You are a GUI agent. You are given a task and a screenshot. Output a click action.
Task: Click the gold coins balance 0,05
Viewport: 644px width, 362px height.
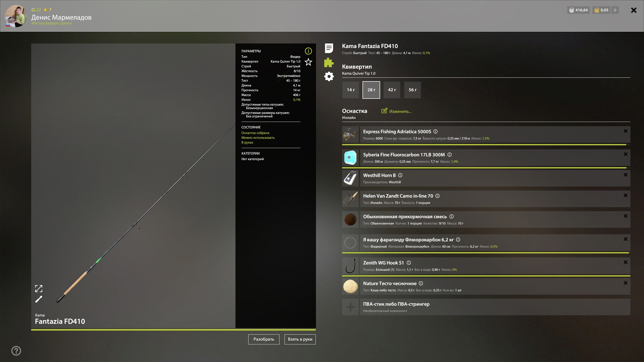pyautogui.click(x=601, y=10)
